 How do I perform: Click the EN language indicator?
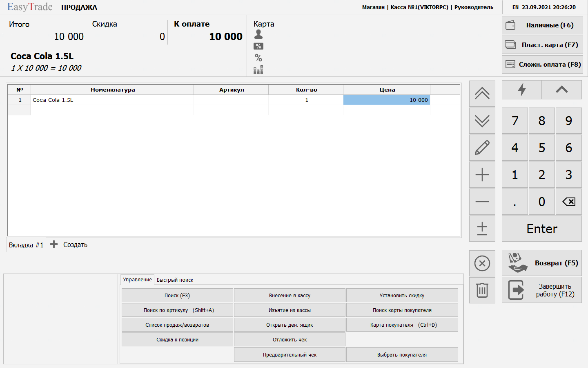tap(515, 7)
